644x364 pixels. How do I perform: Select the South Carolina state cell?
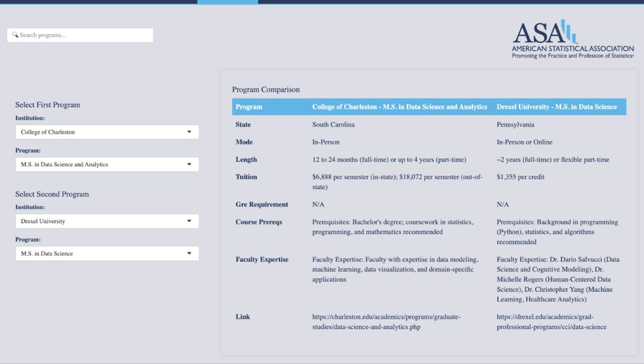334,125
